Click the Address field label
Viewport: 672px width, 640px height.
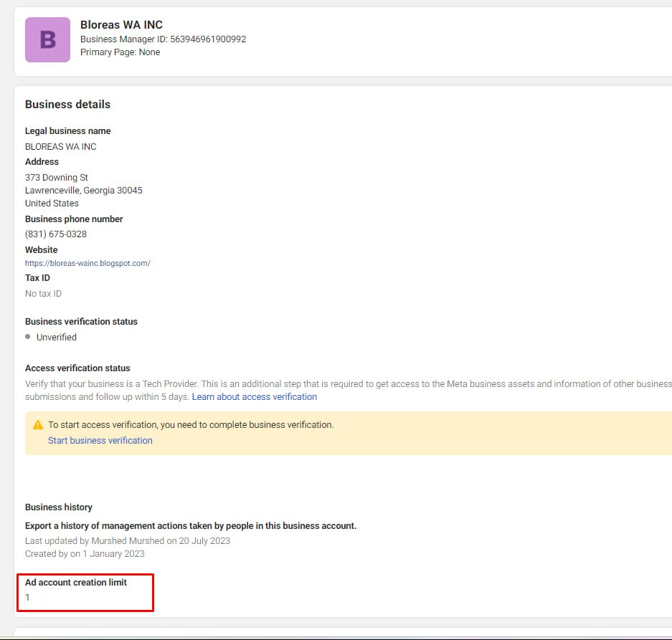point(42,161)
